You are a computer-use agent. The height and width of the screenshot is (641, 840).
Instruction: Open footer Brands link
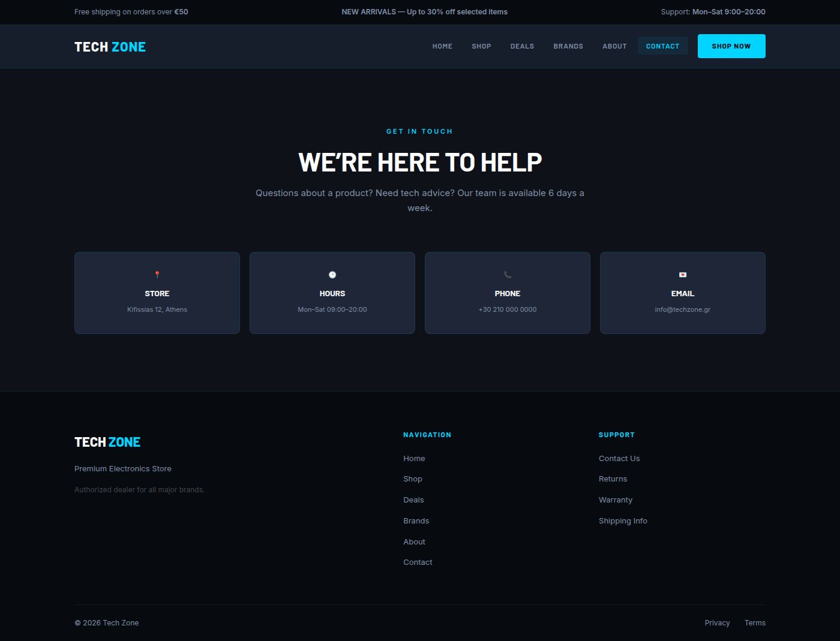tap(416, 520)
